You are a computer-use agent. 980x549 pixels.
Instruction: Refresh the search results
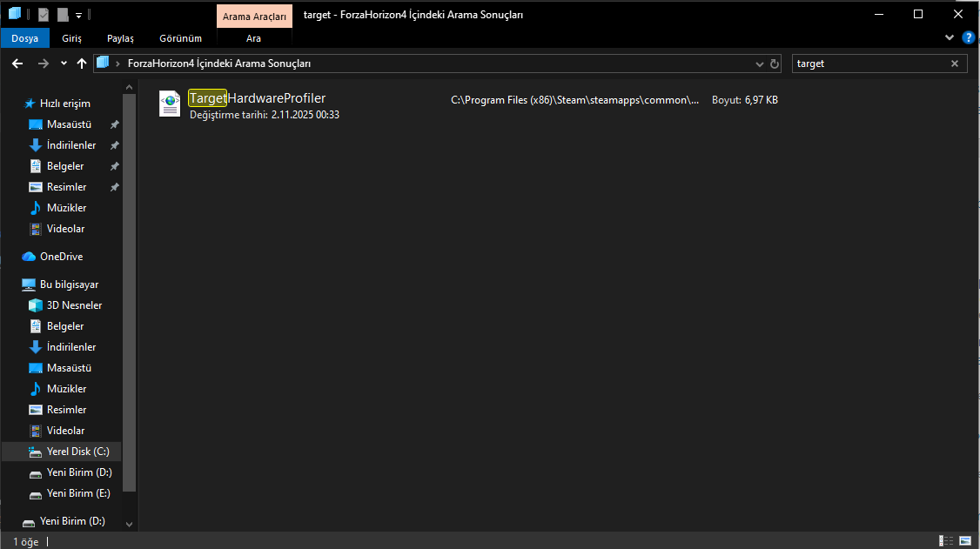[775, 64]
